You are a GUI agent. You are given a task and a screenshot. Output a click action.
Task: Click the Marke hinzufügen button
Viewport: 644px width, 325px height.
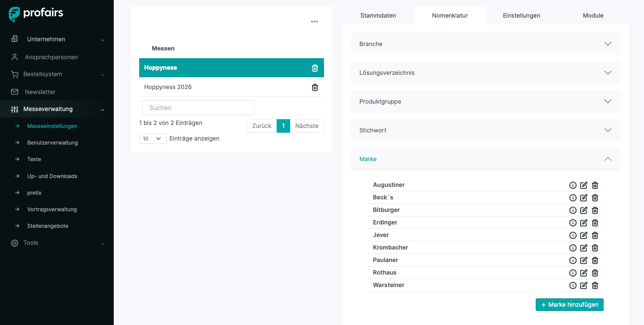tap(570, 305)
